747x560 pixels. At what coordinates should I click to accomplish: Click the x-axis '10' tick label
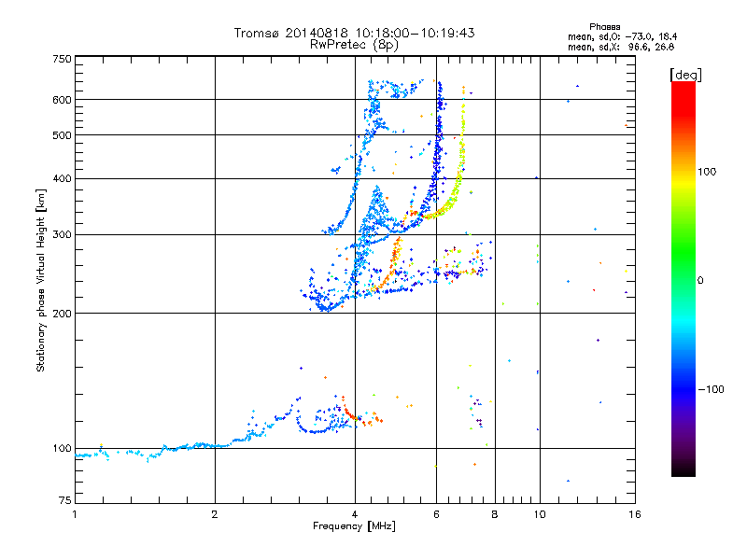pos(540,514)
